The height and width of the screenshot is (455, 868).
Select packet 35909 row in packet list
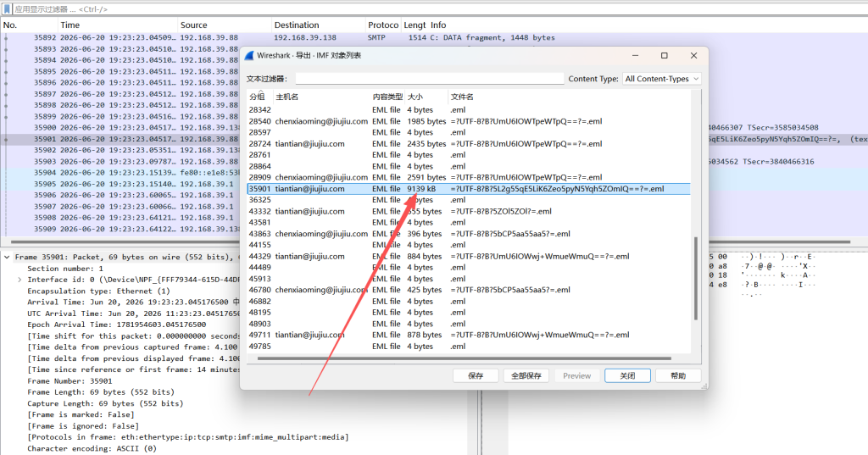coord(120,229)
